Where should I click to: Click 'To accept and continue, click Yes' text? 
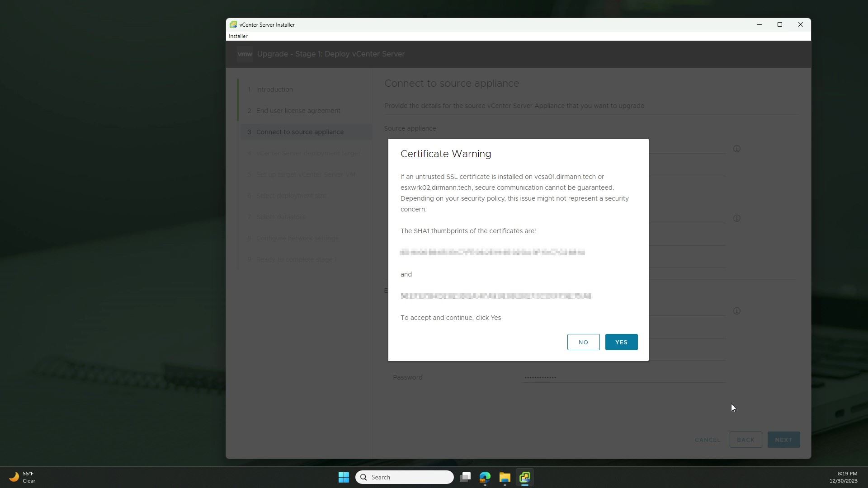(451, 318)
